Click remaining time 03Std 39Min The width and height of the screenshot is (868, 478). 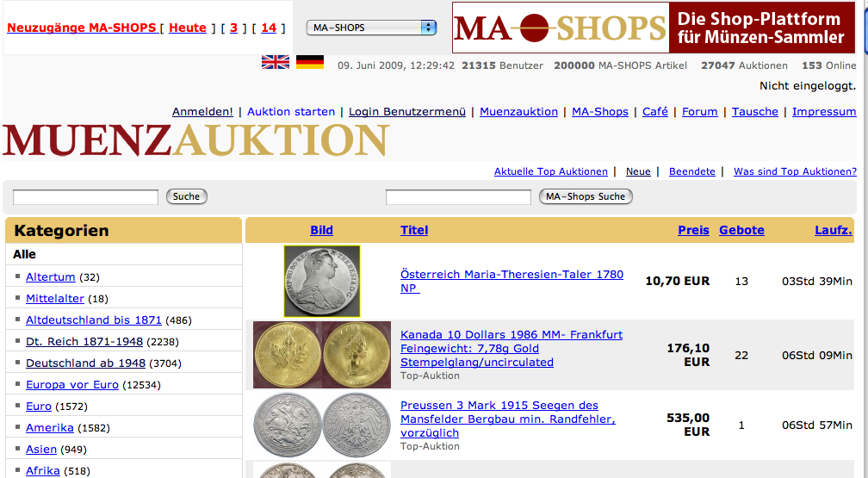[x=817, y=282]
